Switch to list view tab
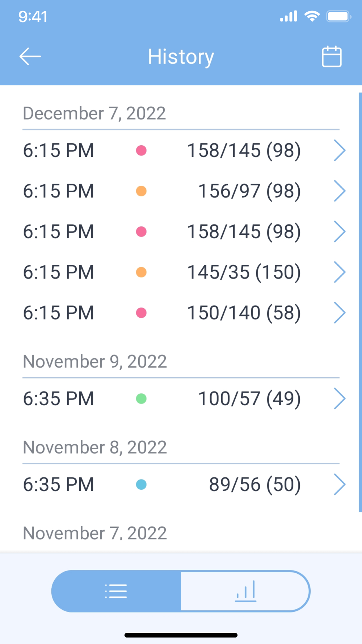Screen dimensions: 362x644 (116, 591)
